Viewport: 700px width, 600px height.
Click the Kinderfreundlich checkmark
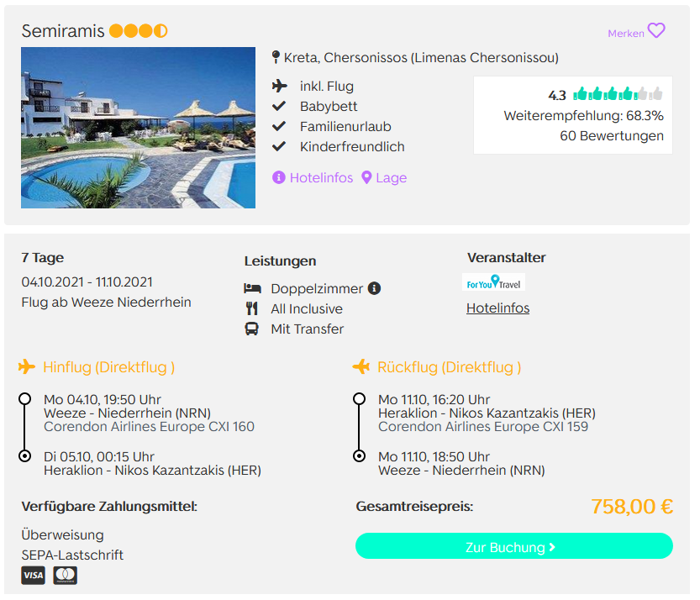(x=279, y=146)
